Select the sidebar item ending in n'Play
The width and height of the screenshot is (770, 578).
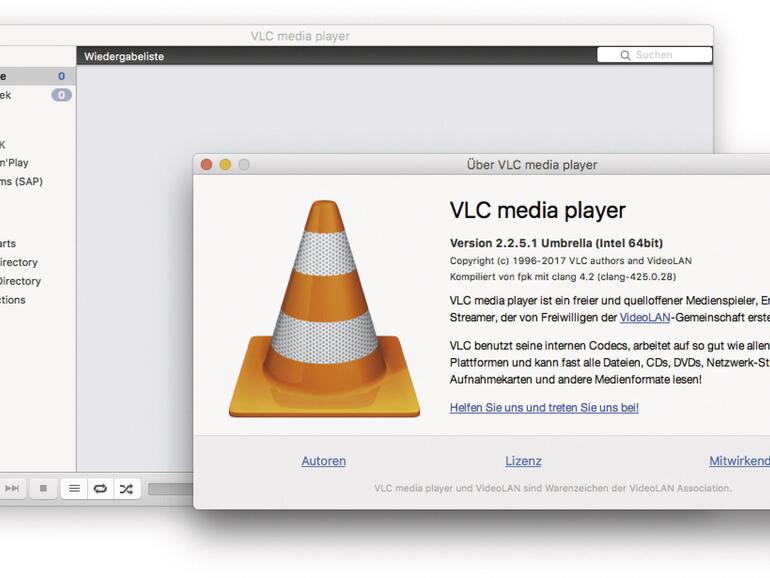click(14, 163)
